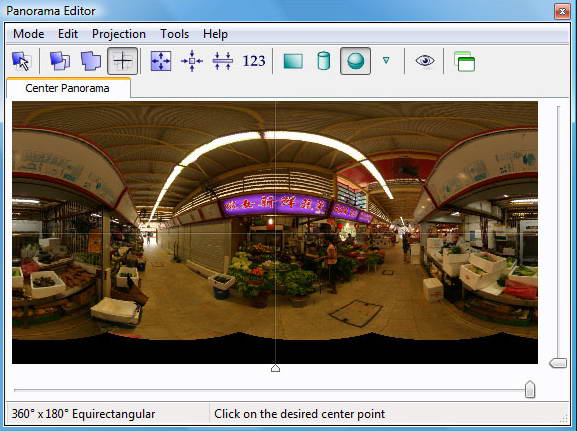Click the straighten horizon icon
Viewport: 577px width, 431px height.
pos(223,61)
